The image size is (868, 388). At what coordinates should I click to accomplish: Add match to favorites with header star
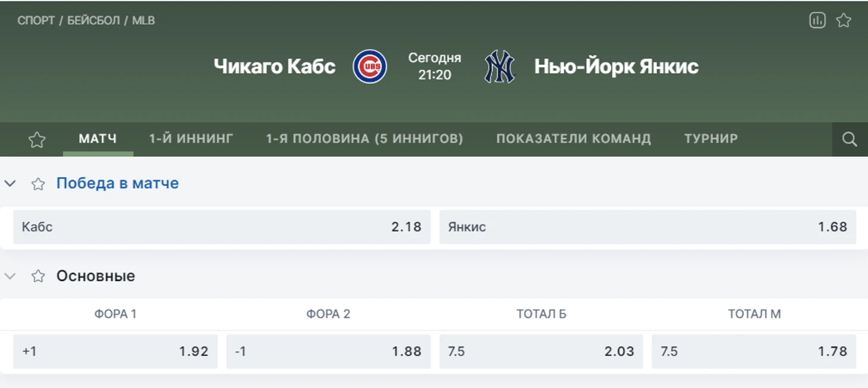[844, 20]
